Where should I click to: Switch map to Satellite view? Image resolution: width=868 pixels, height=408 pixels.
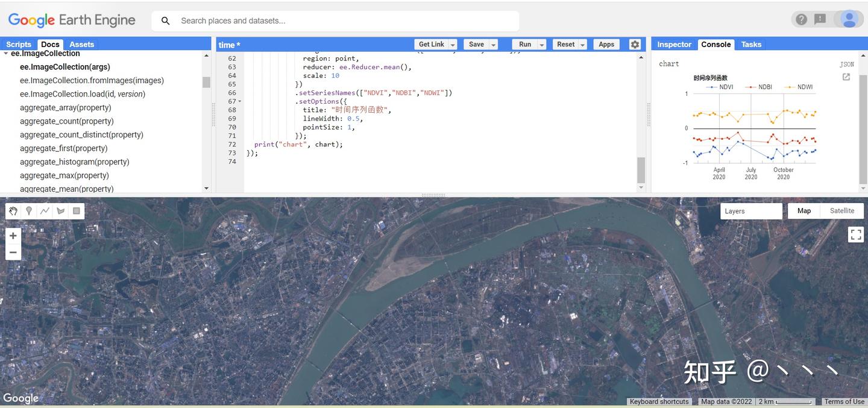point(841,211)
